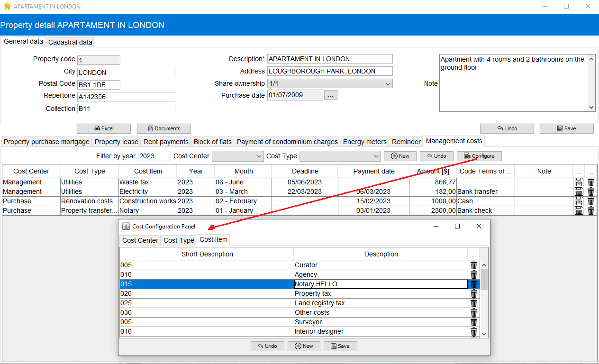The image size is (599, 364).
Task: Delete the Electricity cost row
Action: pos(590,191)
